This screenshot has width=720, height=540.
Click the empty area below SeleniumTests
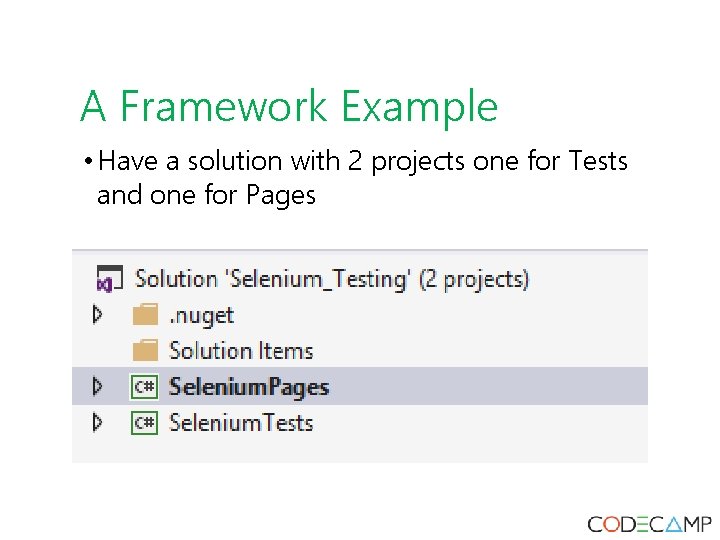(360, 450)
